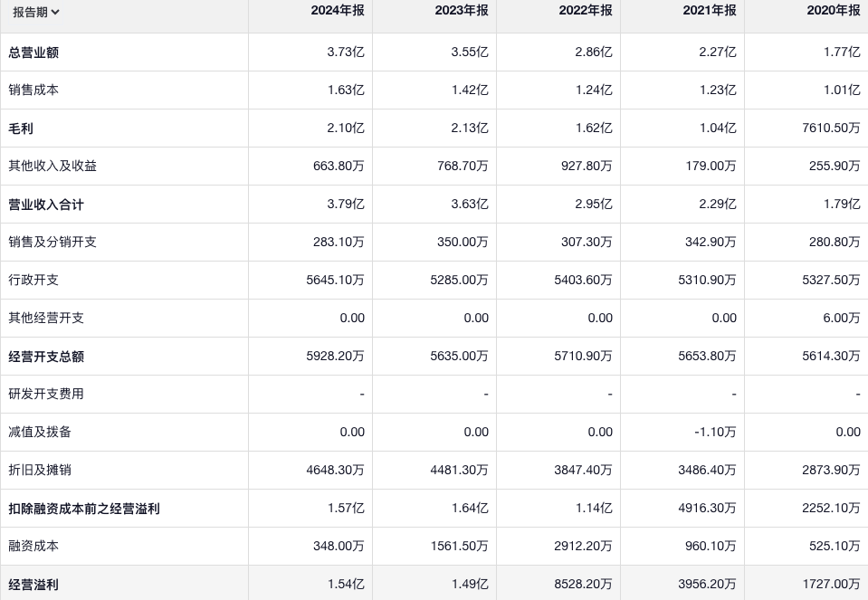Select the 毛利 row label
868x600 pixels.
pos(21,129)
